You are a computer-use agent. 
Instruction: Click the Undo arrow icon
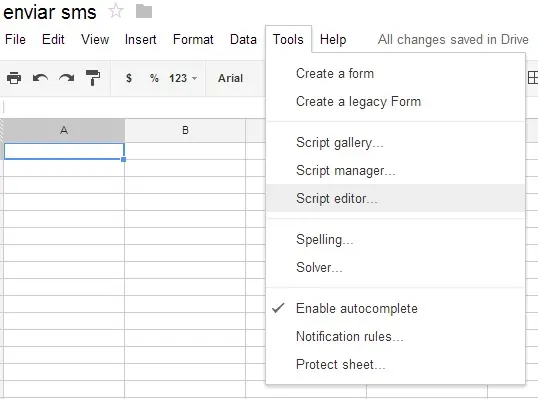(x=40, y=78)
